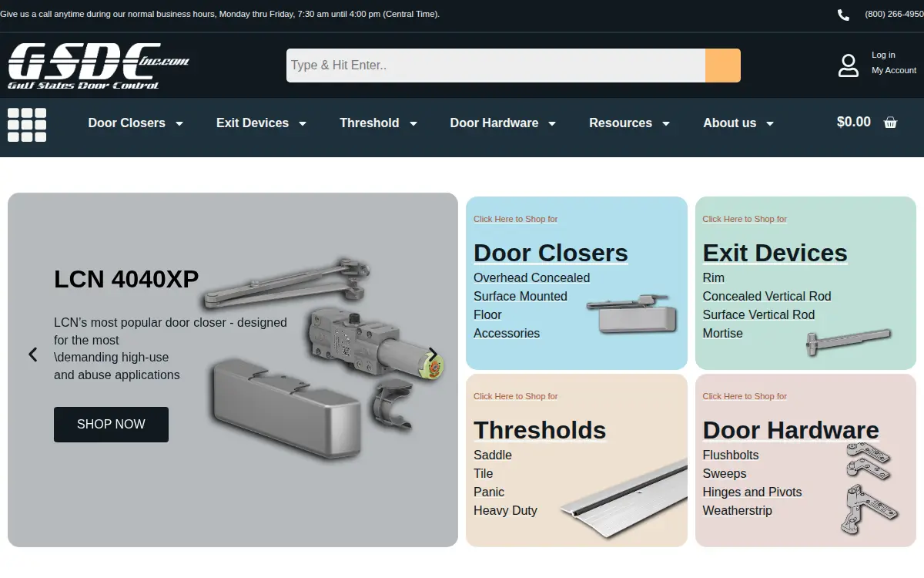
Task: Click My Account link
Action: [894, 70]
